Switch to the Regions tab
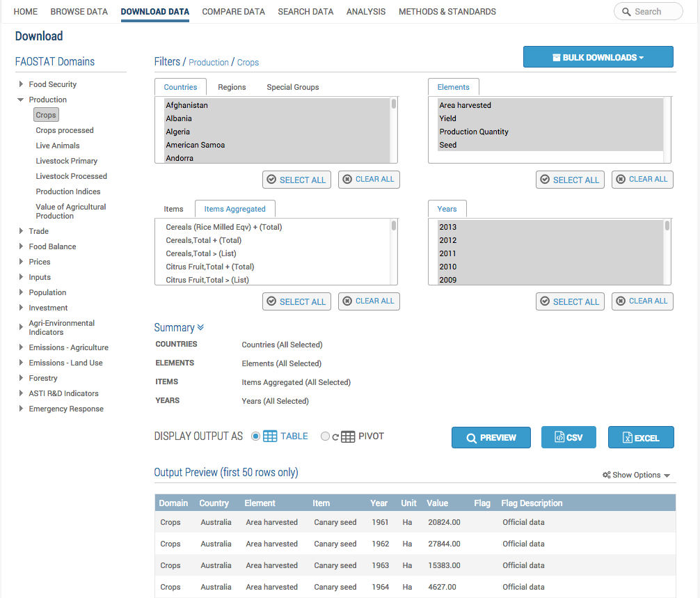 click(x=232, y=87)
